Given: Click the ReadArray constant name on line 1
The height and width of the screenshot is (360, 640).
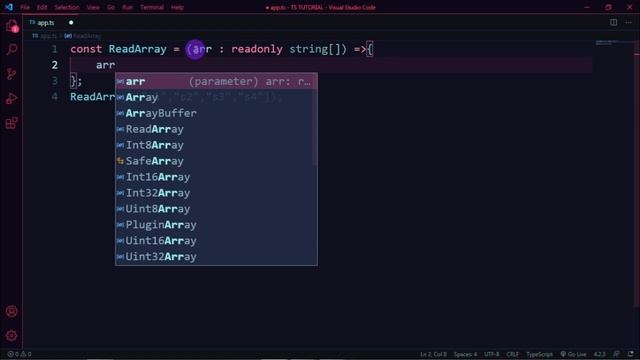Looking at the screenshot, I should click(x=138, y=49).
